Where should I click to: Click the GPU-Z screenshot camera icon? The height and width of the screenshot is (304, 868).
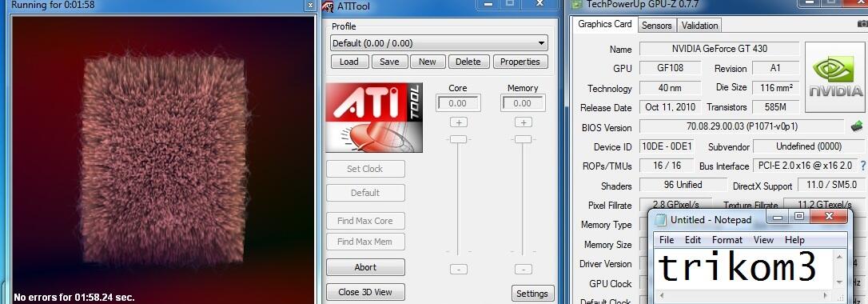click(862, 23)
